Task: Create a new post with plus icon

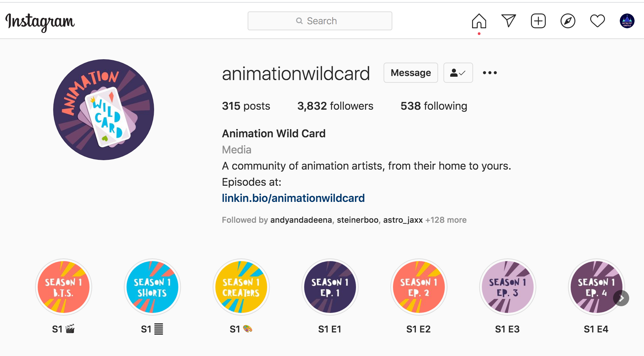Action: [538, 21]
